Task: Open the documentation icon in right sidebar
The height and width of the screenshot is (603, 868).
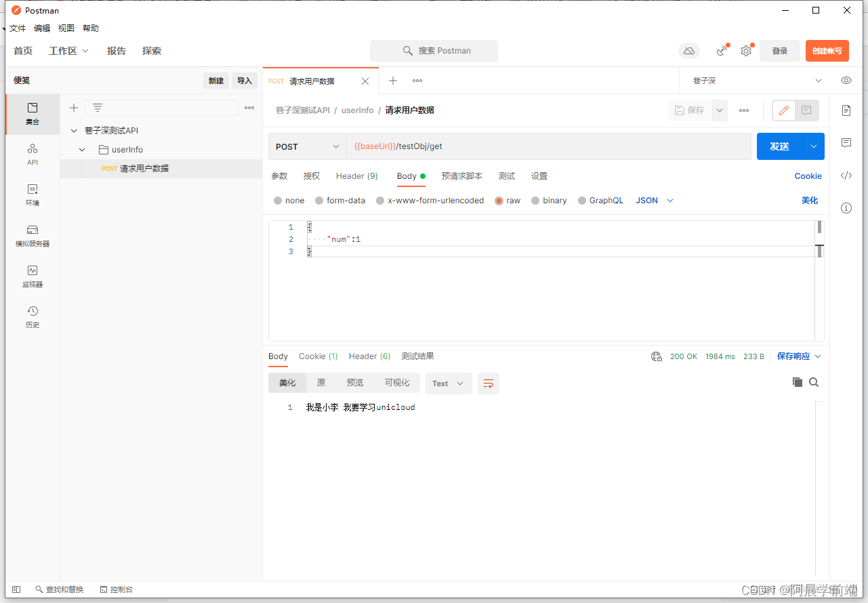Action: [846, 110]
